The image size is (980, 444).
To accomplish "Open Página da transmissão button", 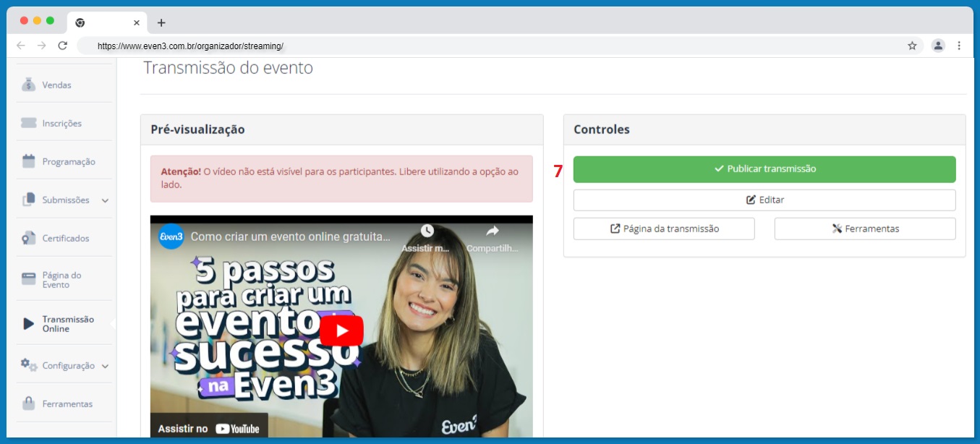I will [664, 229].
